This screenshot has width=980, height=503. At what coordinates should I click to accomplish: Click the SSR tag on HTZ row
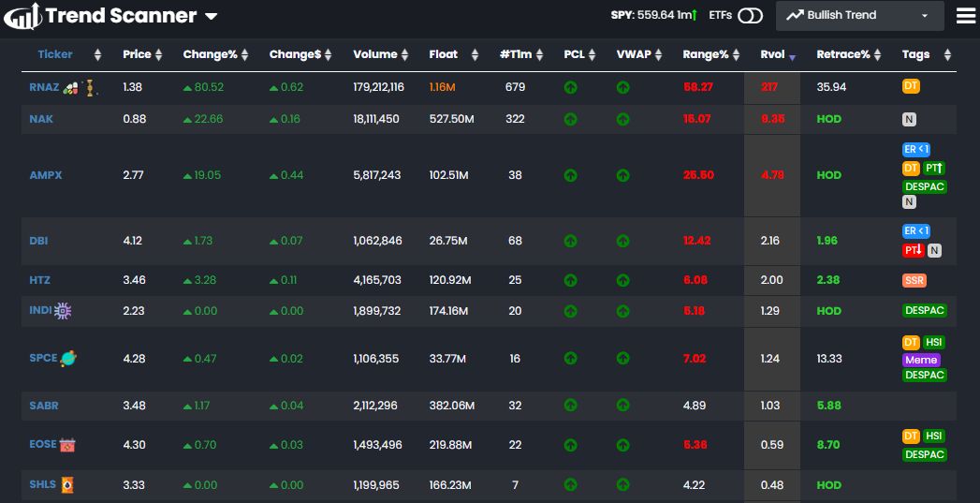click(914, 280)
